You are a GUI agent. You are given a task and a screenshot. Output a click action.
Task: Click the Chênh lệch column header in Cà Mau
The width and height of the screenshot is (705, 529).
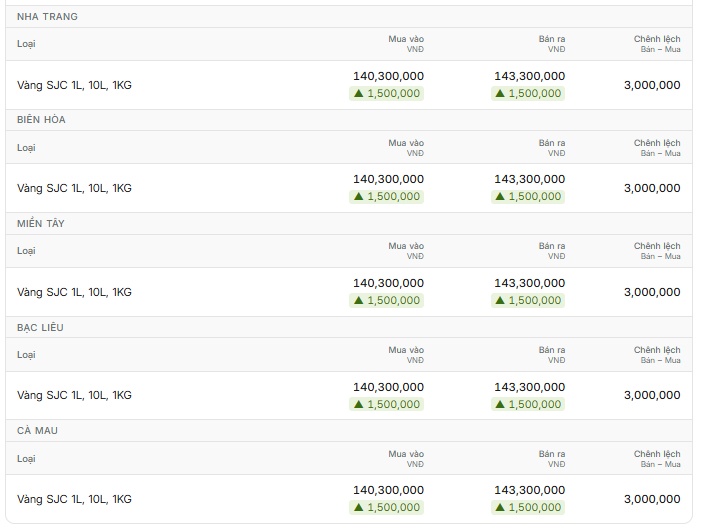click(x=657, y=458)
